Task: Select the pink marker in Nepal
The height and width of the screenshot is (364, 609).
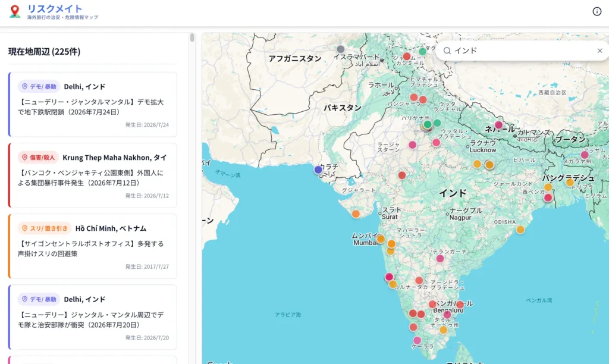Action: 499,125
